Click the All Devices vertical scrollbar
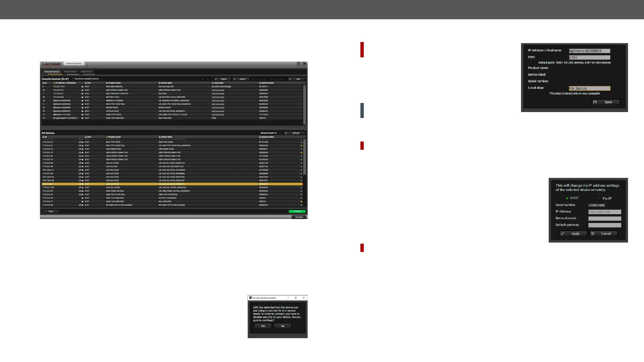644x362 pixels. point(305,157)
